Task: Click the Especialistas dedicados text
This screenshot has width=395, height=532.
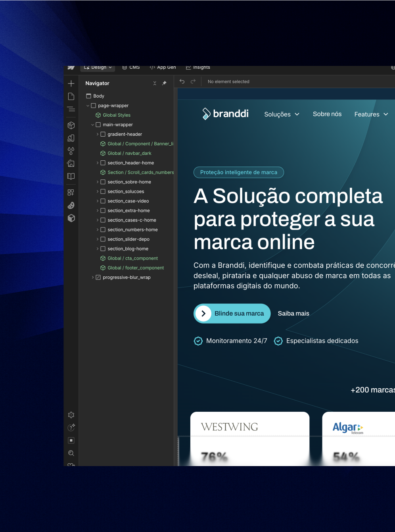Action: pos(322,341)
